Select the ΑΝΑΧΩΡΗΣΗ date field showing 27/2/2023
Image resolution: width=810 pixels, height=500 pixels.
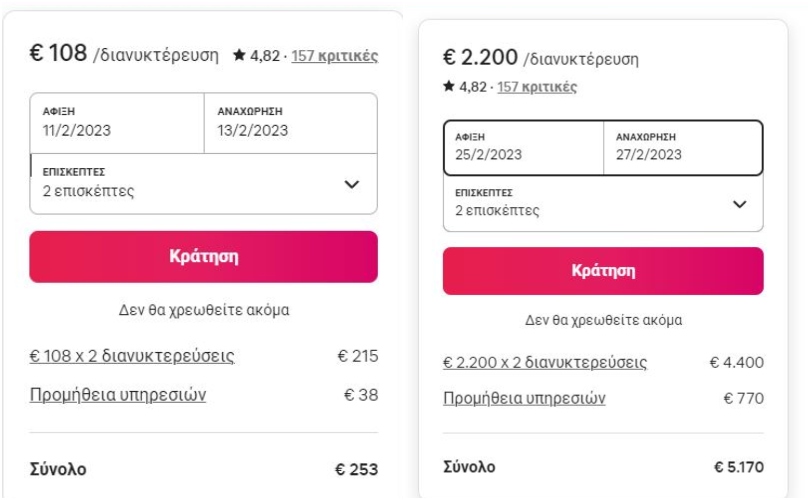click(x=682, y=147)
